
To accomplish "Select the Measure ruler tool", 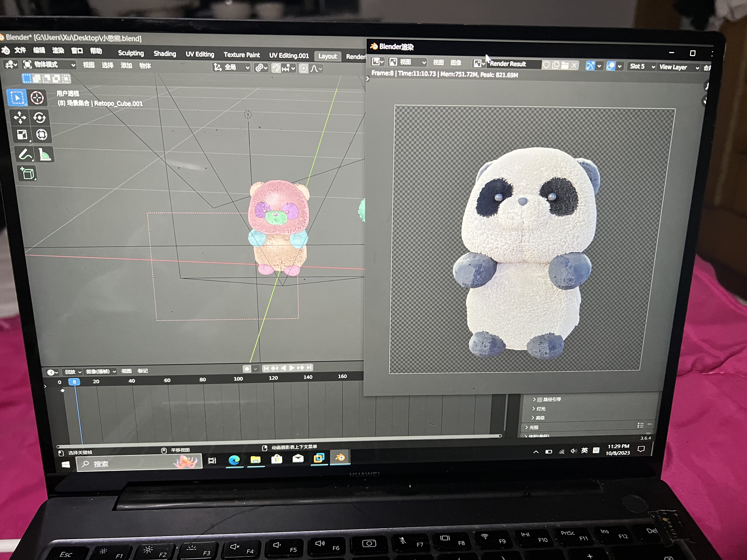I will pyautogui.click(x=44, y=155).
